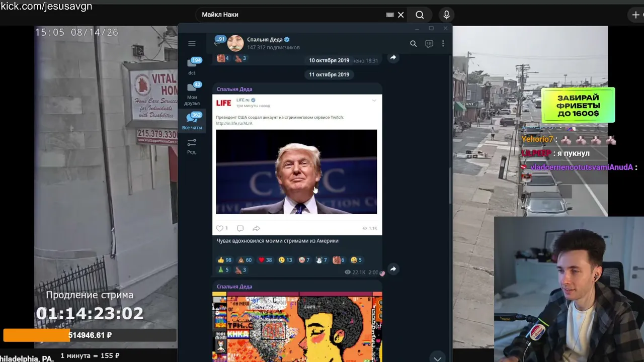Switch to the Мои друзья folder

(192, 94)
